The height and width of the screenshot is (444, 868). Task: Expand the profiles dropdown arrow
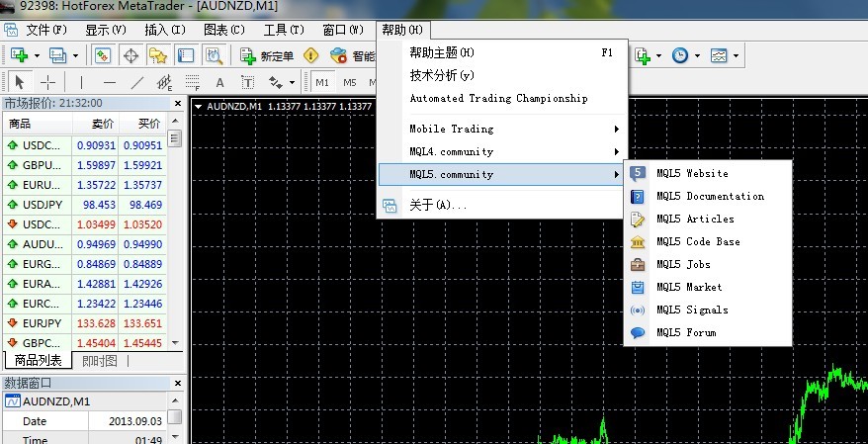click(x=75, y=56)
